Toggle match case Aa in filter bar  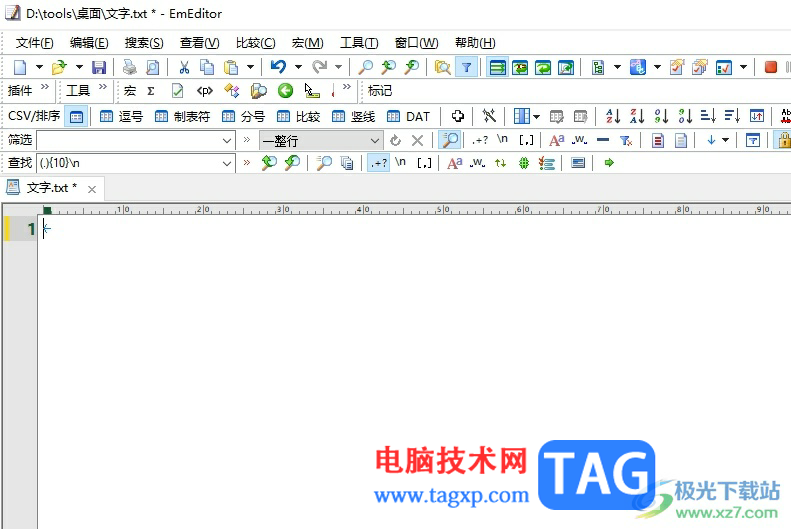(556, 140)
